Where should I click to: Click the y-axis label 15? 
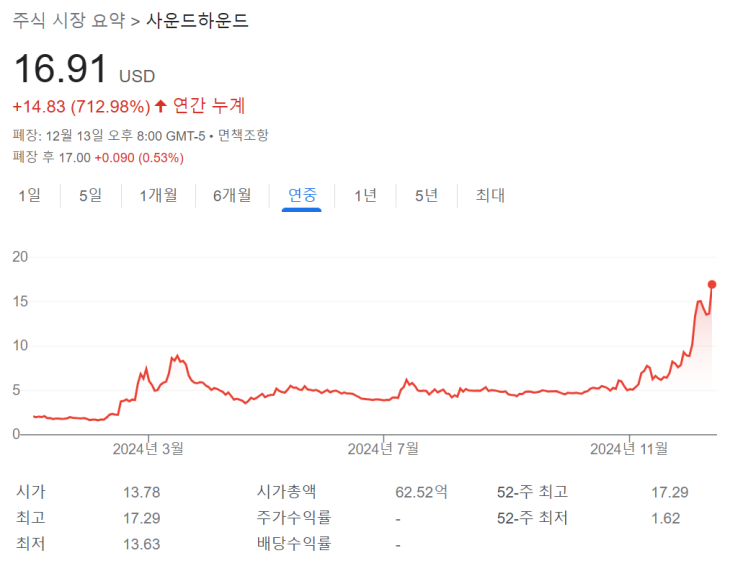coord(20,301)
